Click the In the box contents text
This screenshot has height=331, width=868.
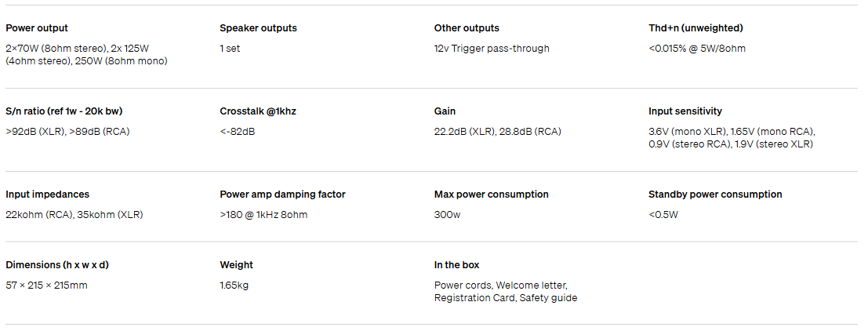[x=506, y=292]
